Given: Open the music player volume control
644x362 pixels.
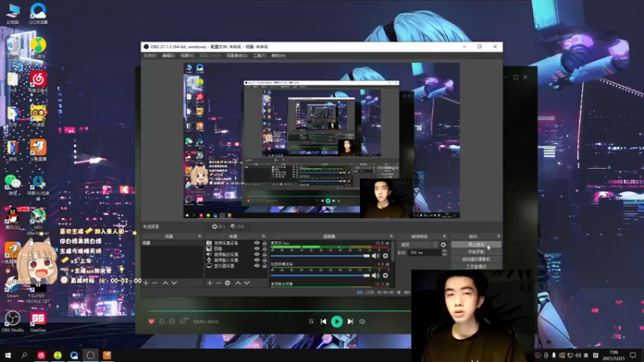Looking at the screenshot, I should [x=361, y=321].
